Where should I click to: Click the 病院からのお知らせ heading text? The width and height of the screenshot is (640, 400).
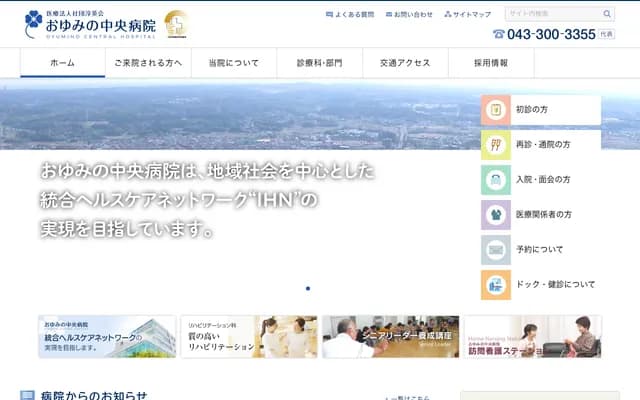click(94, 396)
